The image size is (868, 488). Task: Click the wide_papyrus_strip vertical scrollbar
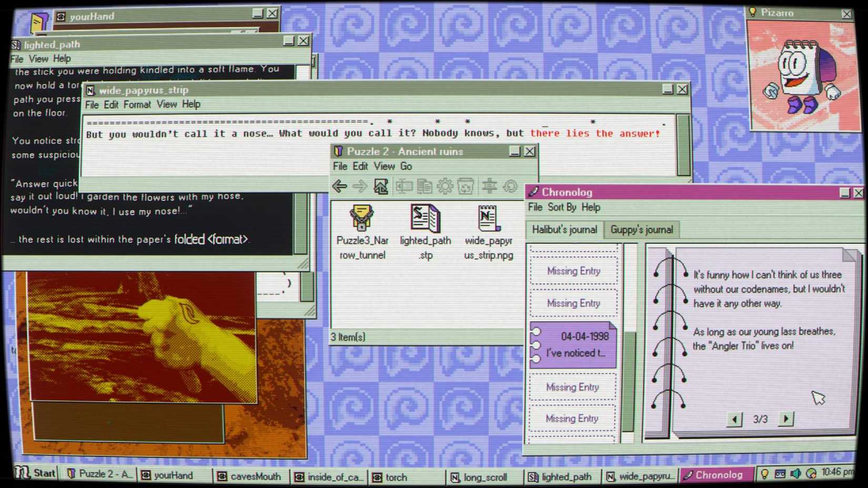click(x=683, y=145)
